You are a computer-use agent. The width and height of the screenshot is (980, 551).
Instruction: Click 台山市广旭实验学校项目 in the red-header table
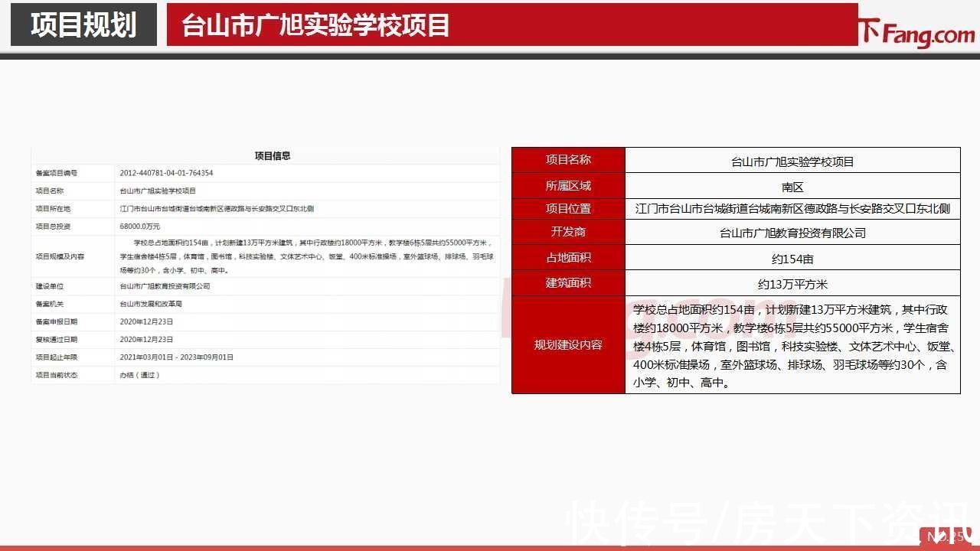point(792,161)
